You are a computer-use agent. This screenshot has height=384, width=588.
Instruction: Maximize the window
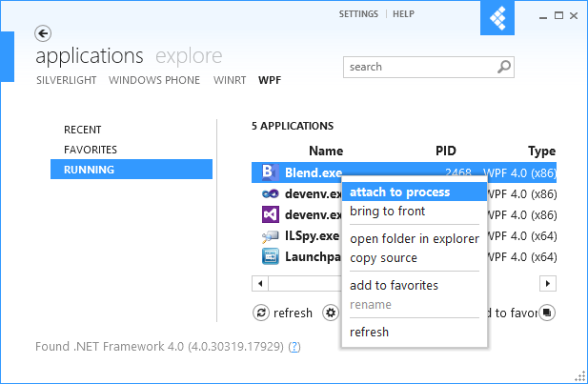click(558, 15)
